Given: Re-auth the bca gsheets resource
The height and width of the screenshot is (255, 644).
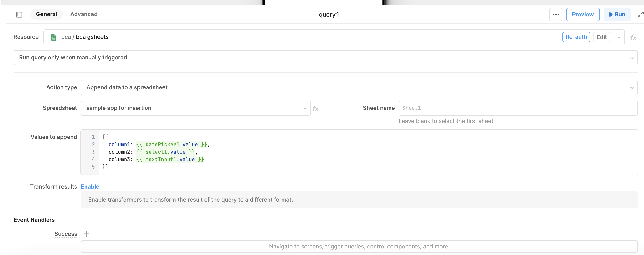Looking at the screenshot, I should (x=576, y=37).
